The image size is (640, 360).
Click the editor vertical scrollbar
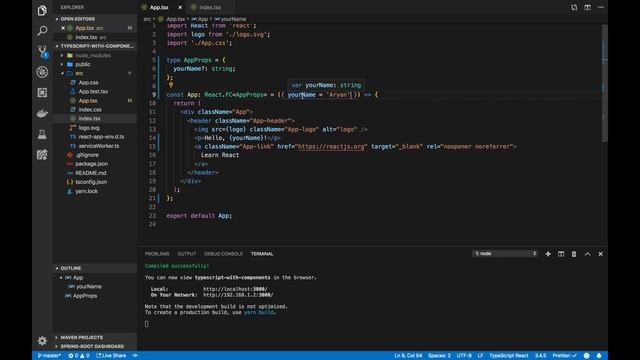tap(605, 82)
